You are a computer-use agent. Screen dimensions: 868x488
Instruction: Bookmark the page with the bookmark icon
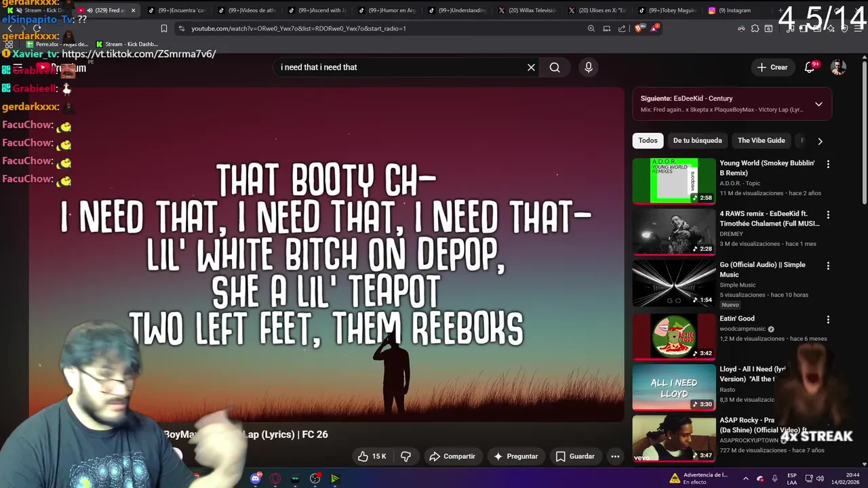(x=163, y=28)
